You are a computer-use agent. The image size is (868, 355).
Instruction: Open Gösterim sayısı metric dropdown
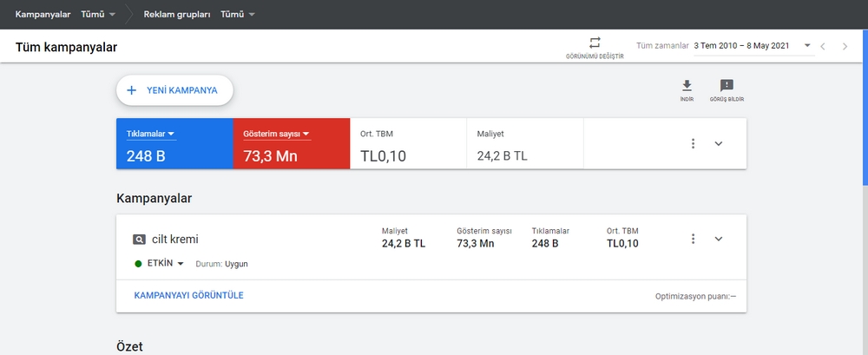click(x=276, y=134)
